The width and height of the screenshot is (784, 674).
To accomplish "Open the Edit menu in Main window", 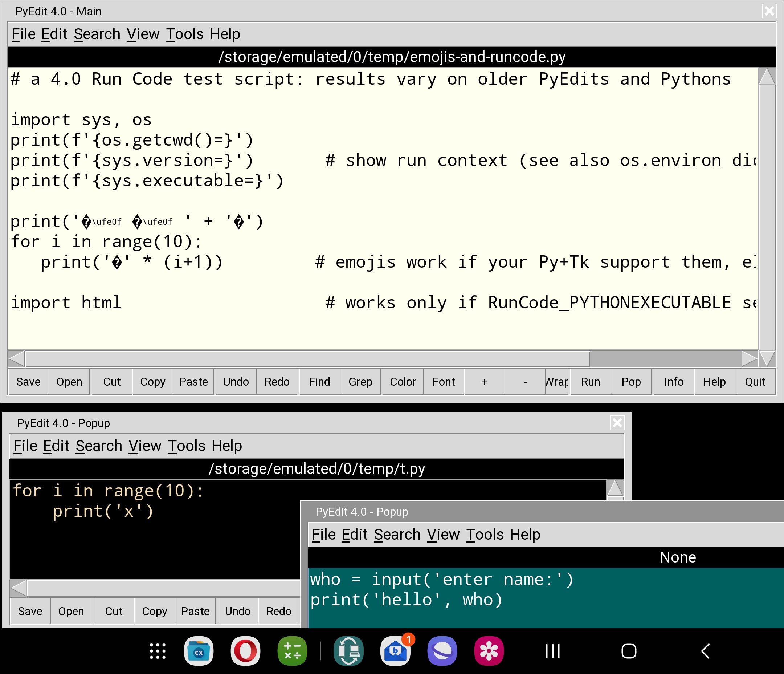I will click(x=54, y=34).
